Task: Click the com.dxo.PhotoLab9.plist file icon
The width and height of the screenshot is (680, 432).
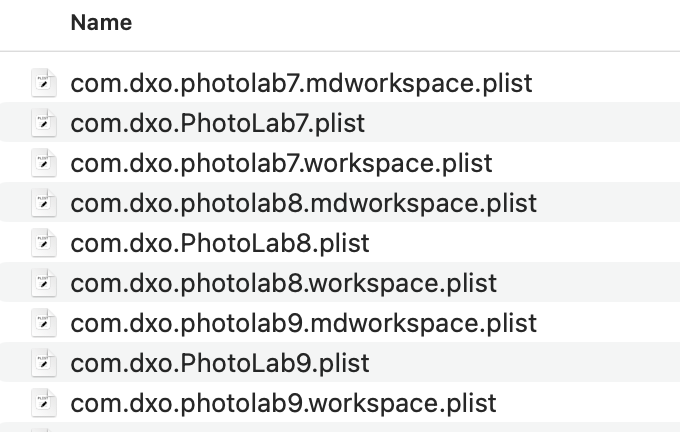Action: click(44, 363)
